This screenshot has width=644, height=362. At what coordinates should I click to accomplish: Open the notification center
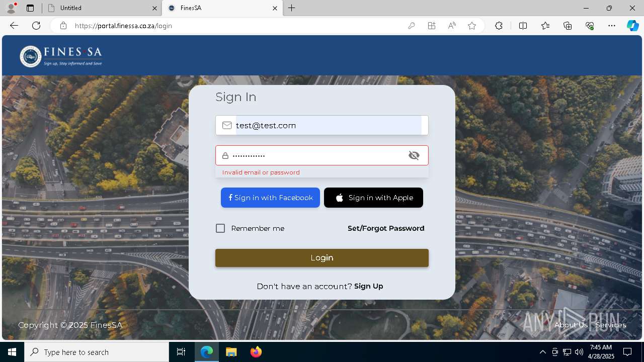click(x=627, y=352)
